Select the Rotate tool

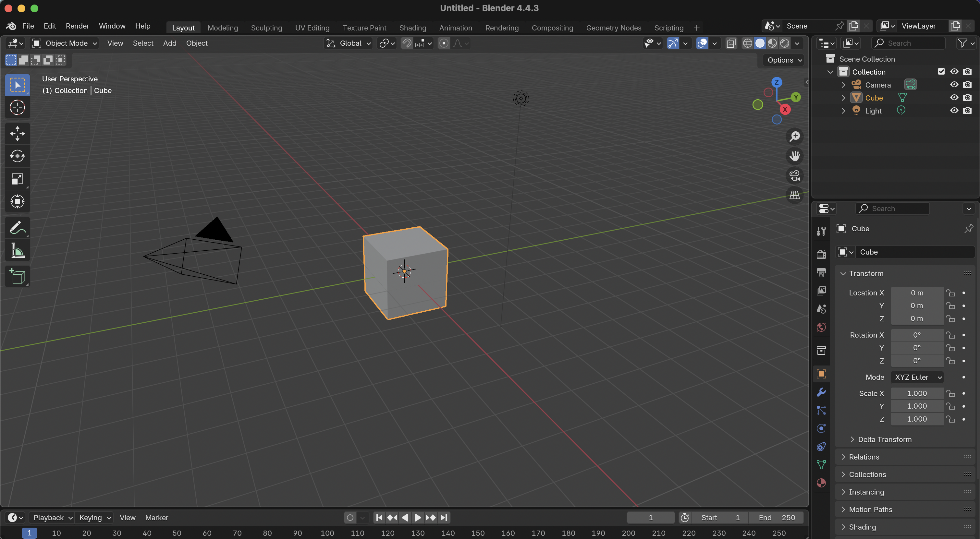coord(17,156)
